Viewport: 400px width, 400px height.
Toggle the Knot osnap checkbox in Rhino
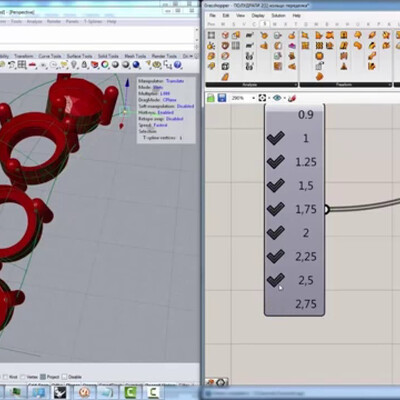(x=5, y=377)
